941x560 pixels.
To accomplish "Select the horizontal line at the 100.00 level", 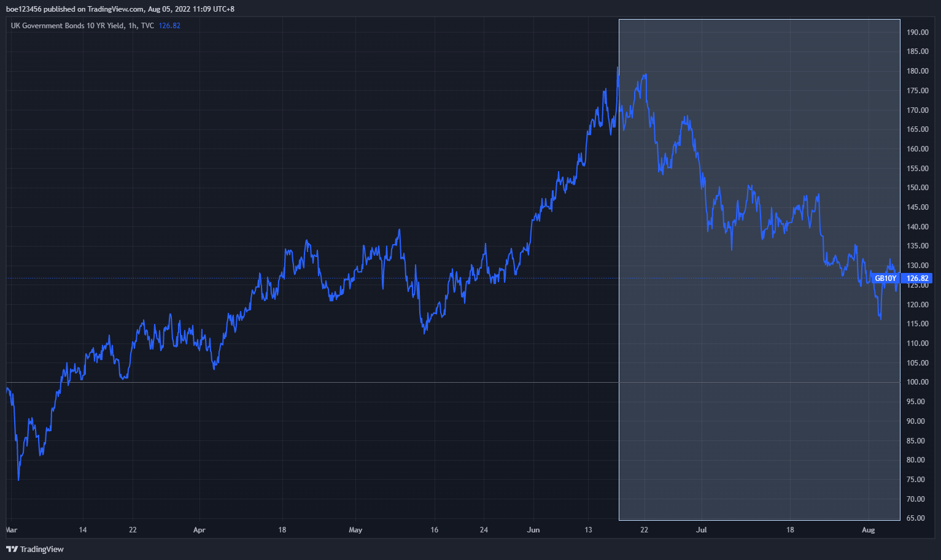I will click(x=307, y=382).
